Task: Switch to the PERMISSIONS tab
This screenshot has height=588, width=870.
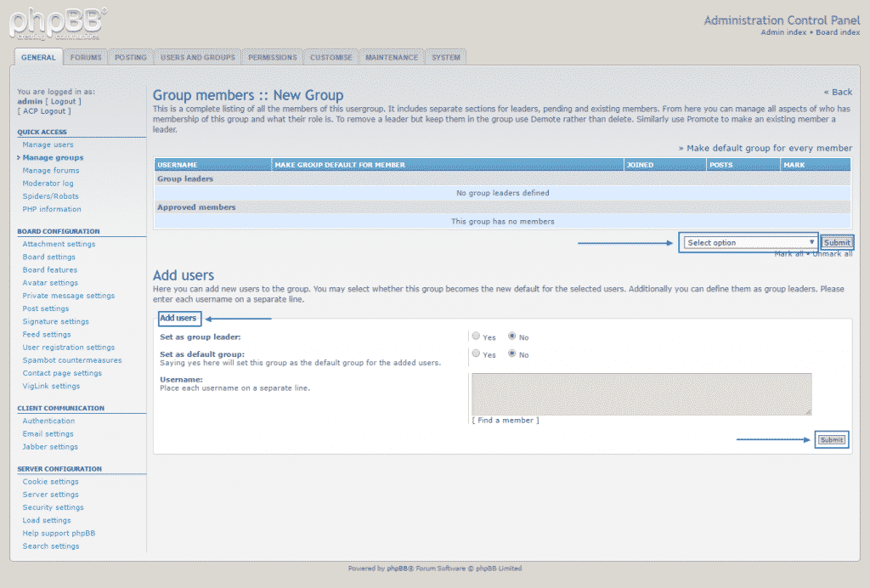Action: click(x=272, y=57)
